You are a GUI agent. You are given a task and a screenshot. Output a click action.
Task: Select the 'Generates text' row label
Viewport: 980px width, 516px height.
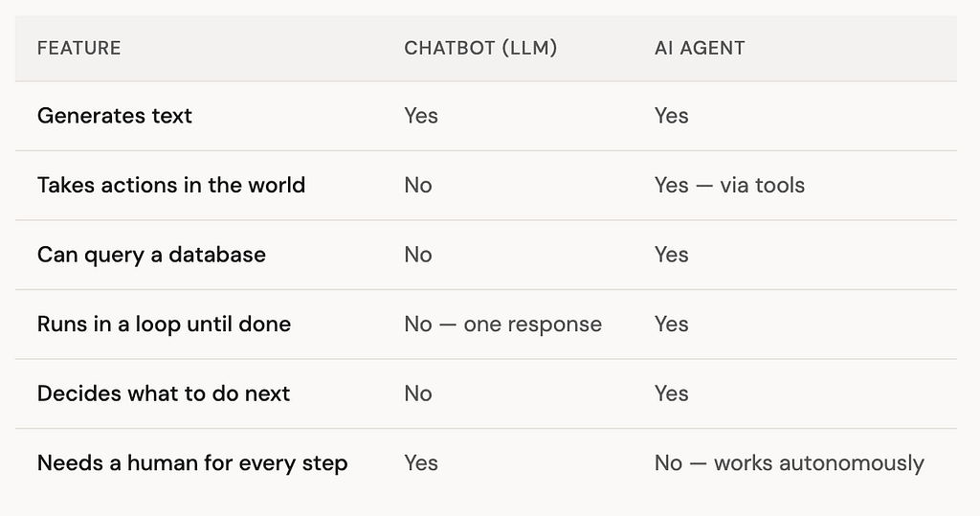[x=115, y=116]
